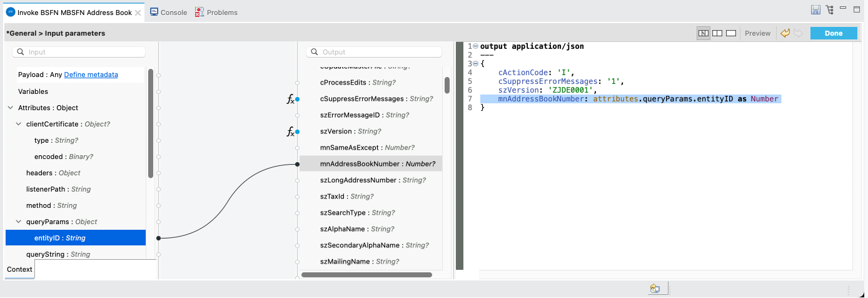Image resolution: width=868 pixels, height=298 pixels.
Task: Switch to two-pane split view layout
Action: tap(717, 33)
